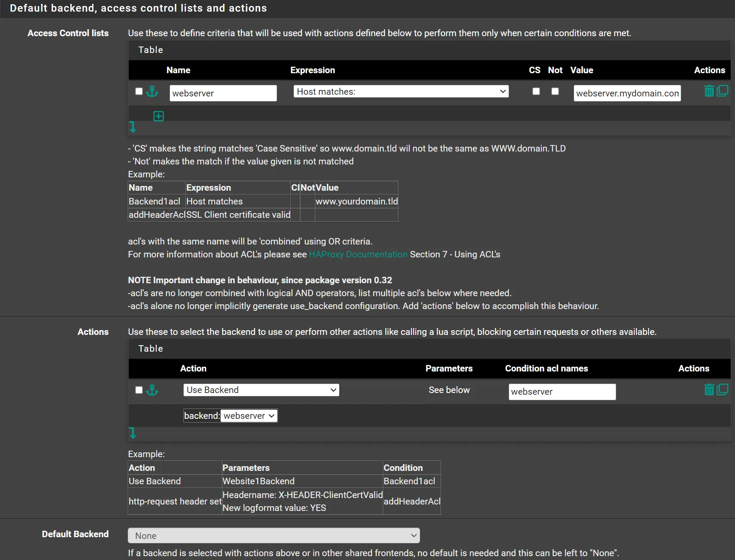Duplicate the Use Backend action entry
Image resolution: width=735 pixels, height=560 pixels.
(723, 389)
